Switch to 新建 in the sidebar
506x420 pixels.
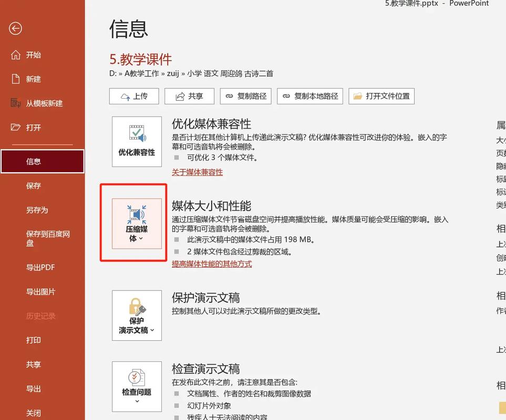pyautogui.click(x=33, y=79)
